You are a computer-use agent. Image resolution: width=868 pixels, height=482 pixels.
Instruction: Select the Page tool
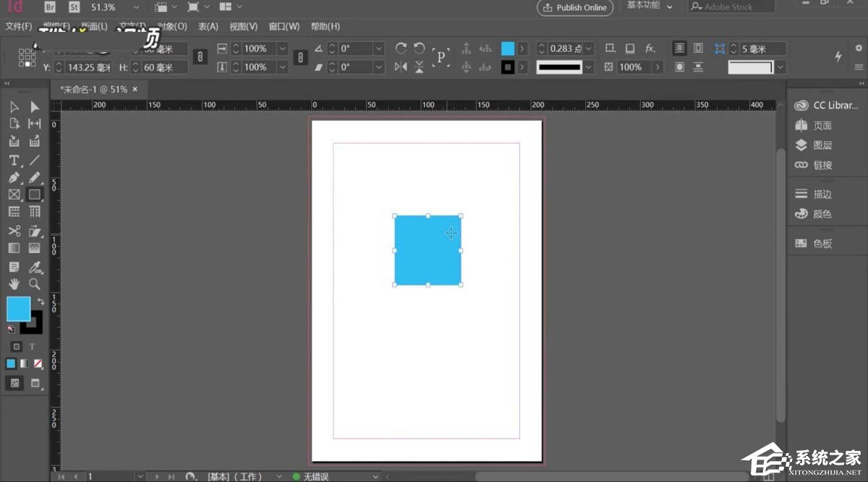click(14, 124)
